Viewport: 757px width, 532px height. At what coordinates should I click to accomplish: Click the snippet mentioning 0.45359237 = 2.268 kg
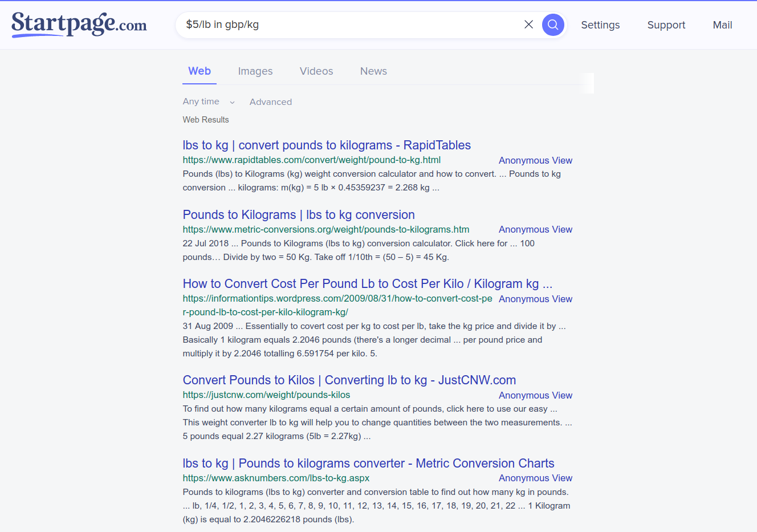coord(372,181)
